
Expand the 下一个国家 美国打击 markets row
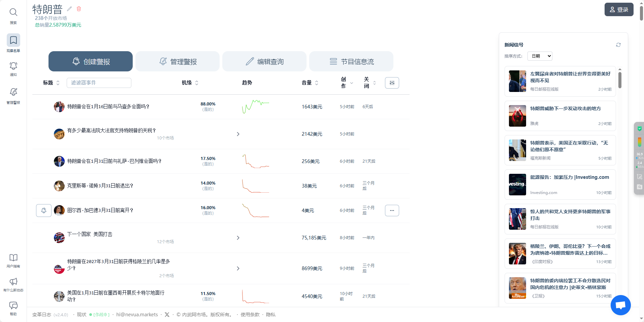(x=238, y=238)
